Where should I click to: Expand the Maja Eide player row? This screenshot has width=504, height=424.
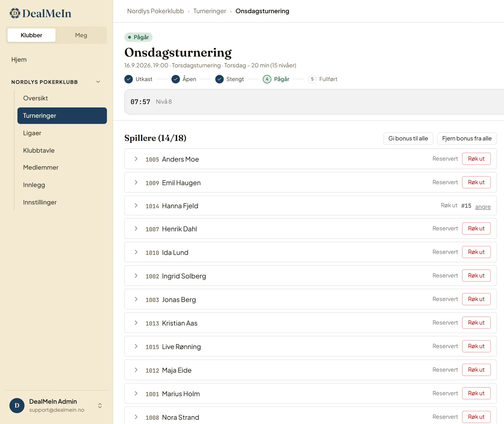(136, 370)
